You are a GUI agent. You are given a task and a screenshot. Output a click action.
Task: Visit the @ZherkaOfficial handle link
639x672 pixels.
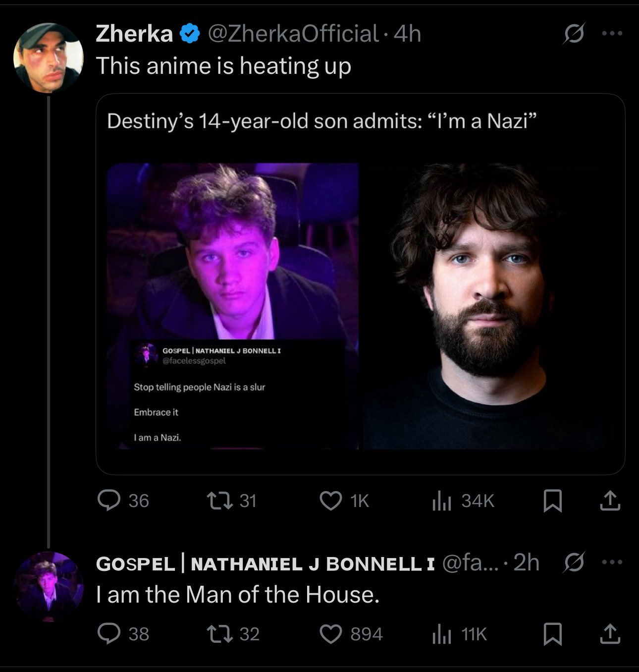293,34
